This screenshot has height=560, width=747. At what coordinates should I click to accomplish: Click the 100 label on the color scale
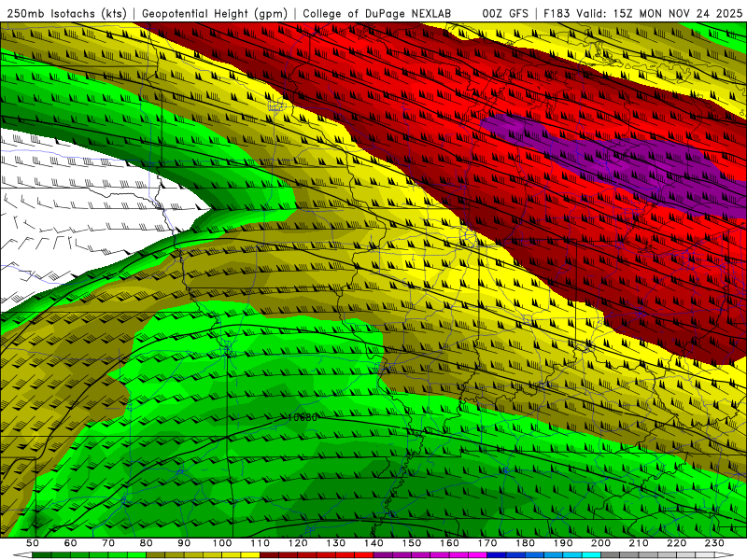tap(222, 543)
